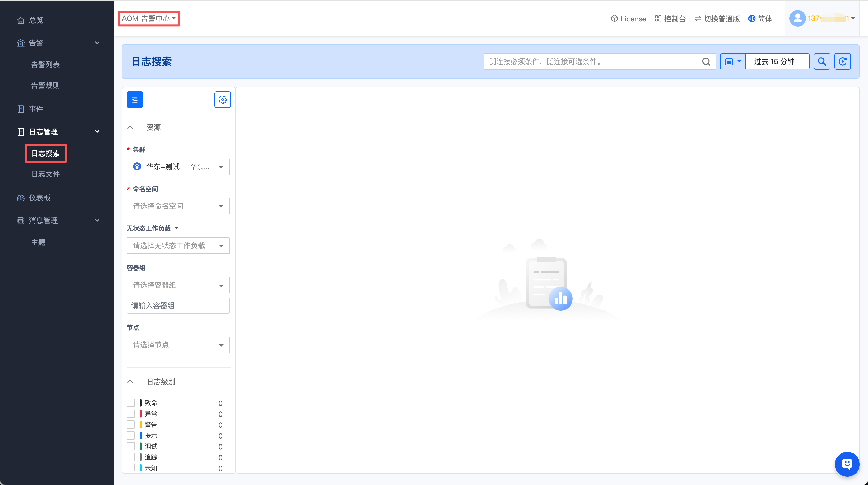Click the user avatar icon

pyautogui.click(x=797, y=19)
